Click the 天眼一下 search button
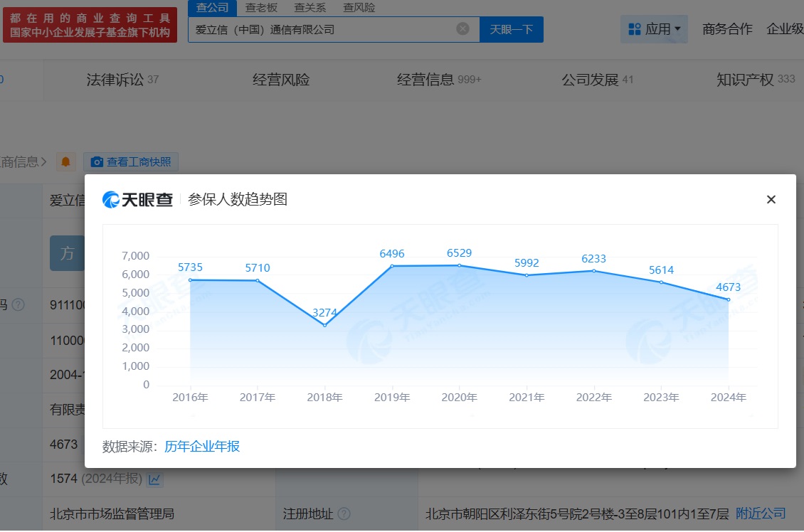This screenshot has width=804, height=532. click(x=512, y=29)
